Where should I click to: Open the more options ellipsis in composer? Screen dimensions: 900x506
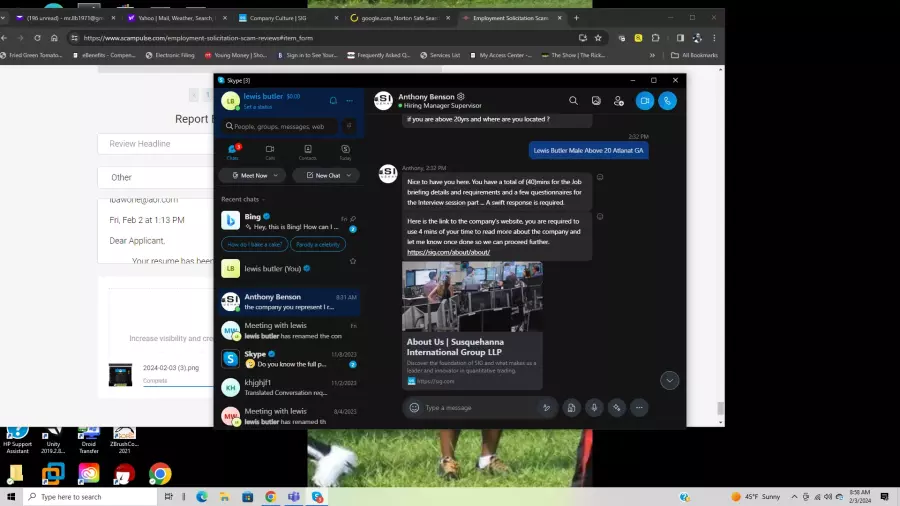point(639,407)
